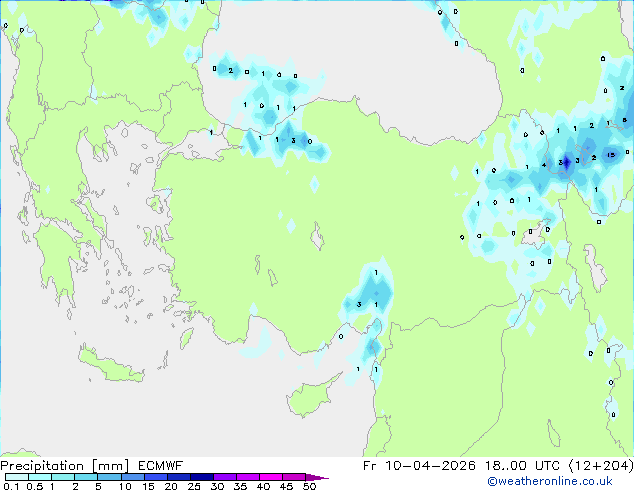Select the 5–10 mm legend color box
The width and height of the screenshot is (634, 490).
click(109, 477)
